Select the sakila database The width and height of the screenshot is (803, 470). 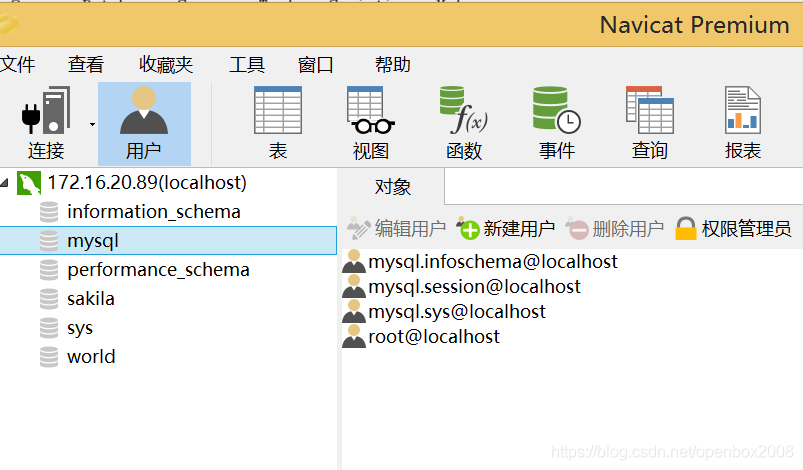coord(91,298)
